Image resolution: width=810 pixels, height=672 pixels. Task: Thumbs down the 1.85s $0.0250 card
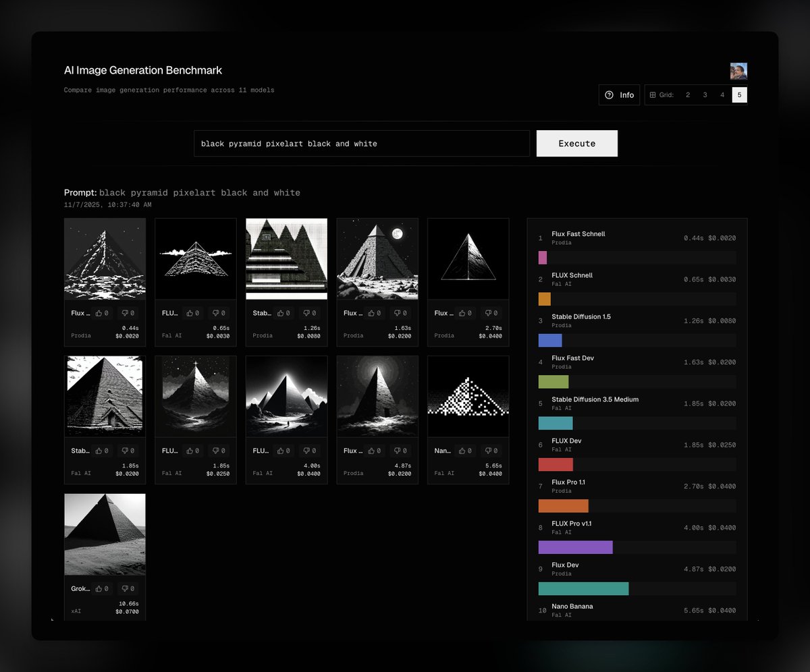pos(219,451)
